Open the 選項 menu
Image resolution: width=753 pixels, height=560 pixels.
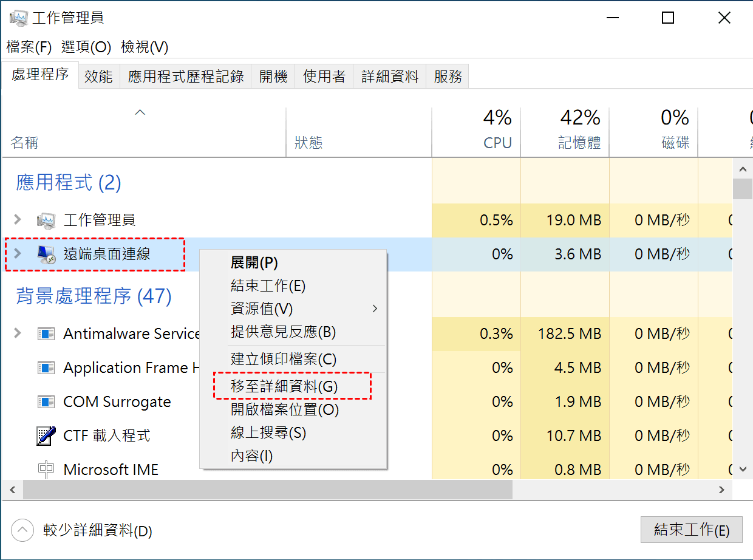coord(86,47)
